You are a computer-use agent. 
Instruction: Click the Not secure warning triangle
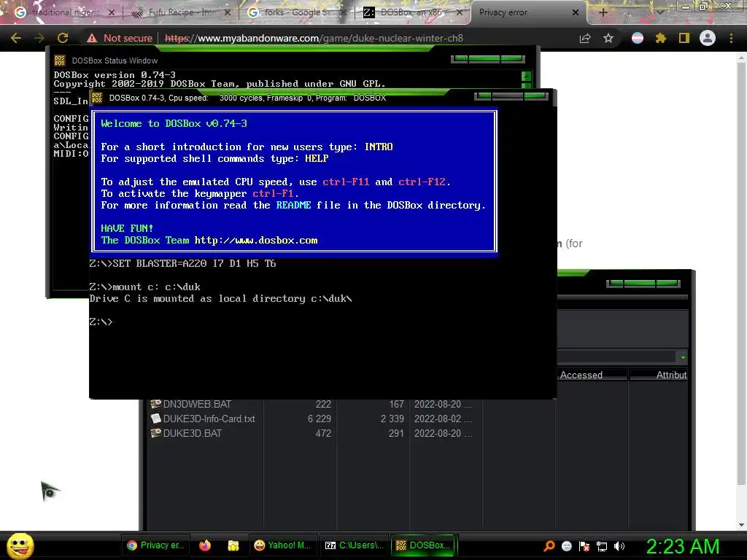[92, 38]
